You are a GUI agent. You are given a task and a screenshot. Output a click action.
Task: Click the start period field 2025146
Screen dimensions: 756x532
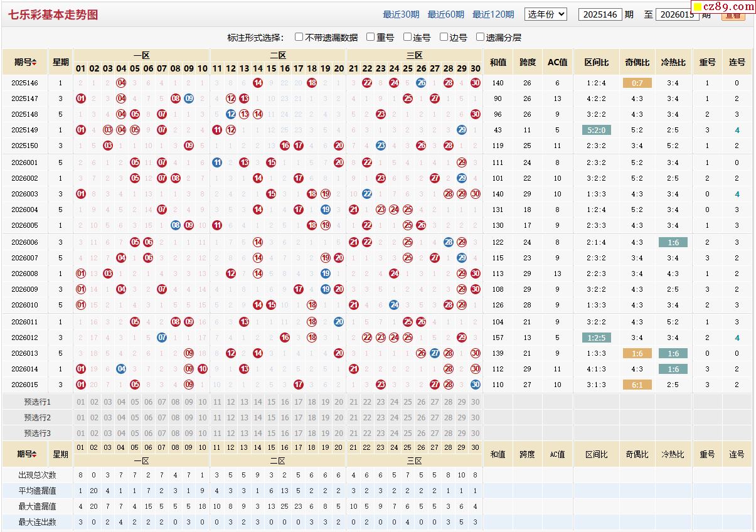(x=600, y=14)
